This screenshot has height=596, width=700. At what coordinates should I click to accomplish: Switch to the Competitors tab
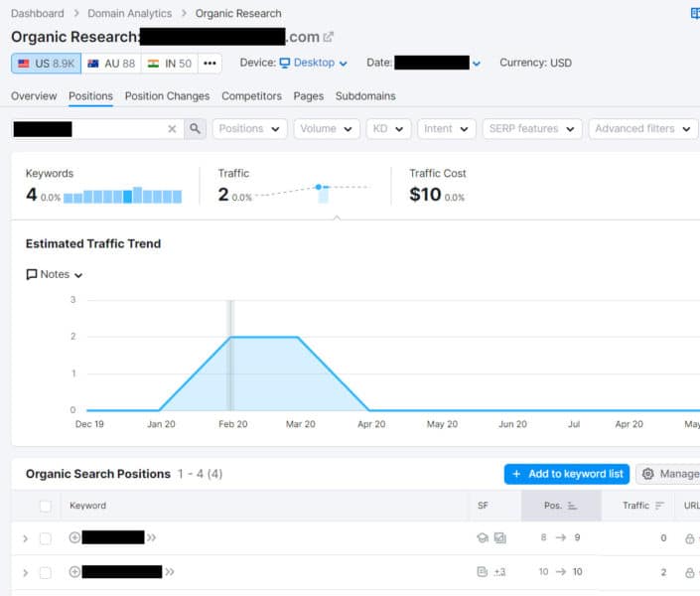pos(251,96)
